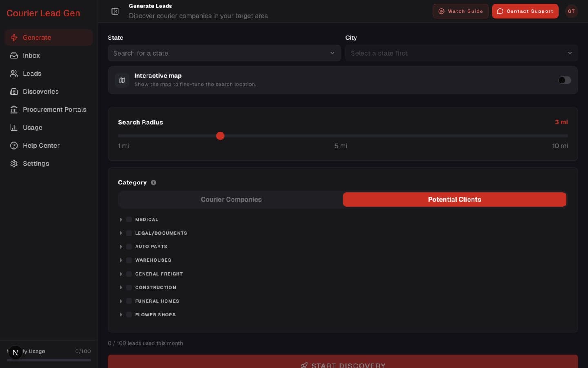Viewport: 588px width, 368px height.
Task: Check the Flower Shops checkbox
Action: [x=129, y=315]
